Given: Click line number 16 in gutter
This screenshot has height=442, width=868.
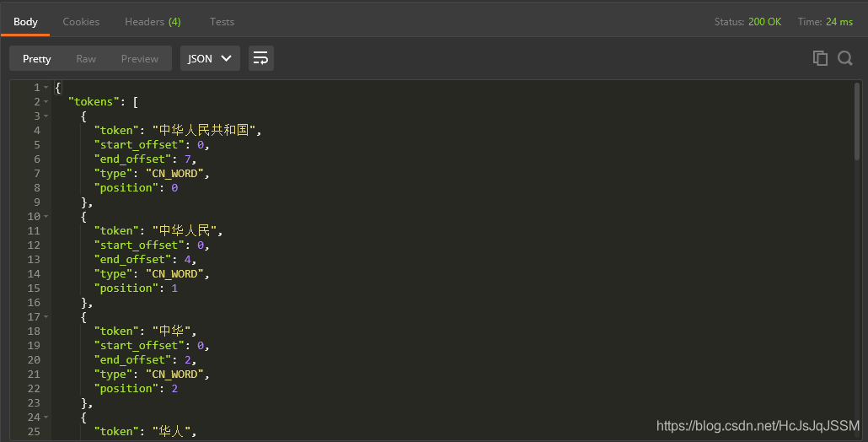Looking at the screenshot, I should tap(34, 303).
